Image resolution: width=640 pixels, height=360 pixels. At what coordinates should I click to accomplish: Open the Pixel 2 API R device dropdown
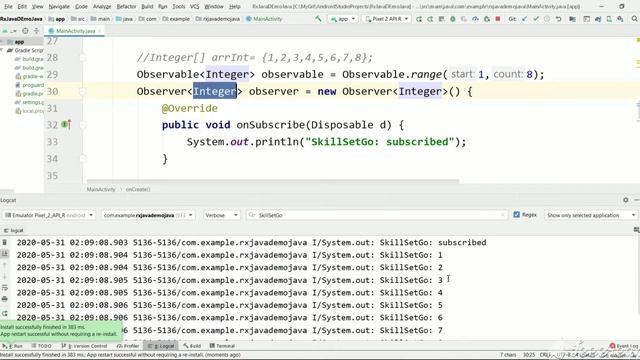387,19
